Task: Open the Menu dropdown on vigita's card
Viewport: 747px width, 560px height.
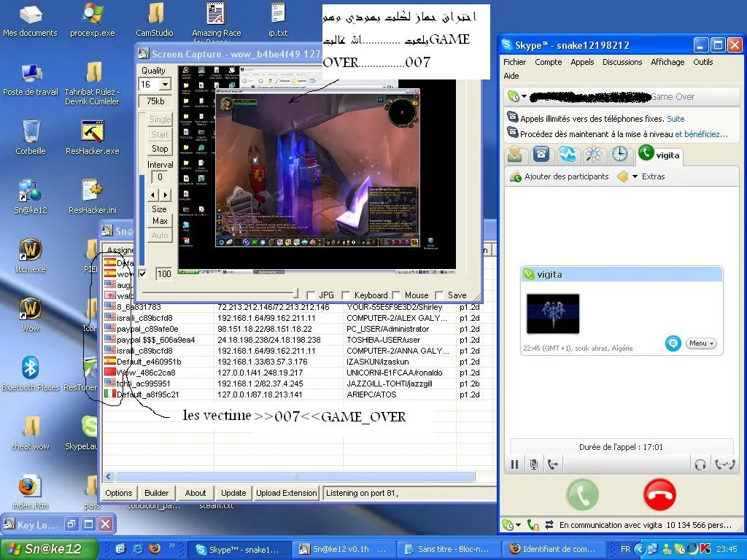Action: point(701,343)
